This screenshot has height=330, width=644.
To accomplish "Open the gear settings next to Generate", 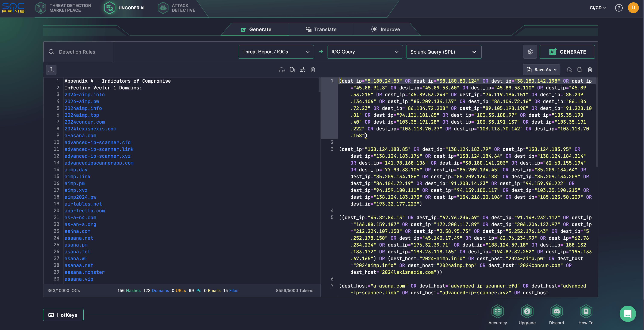I will tap(530, 52).
